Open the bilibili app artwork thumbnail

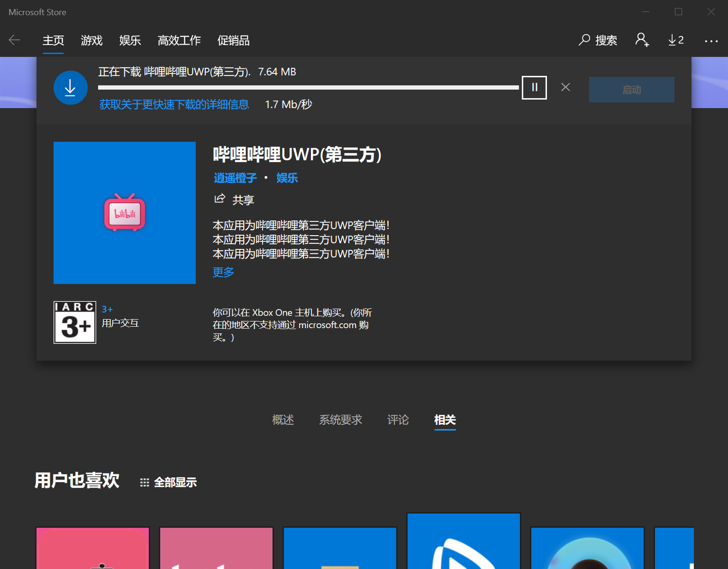(x=124, y=213)
